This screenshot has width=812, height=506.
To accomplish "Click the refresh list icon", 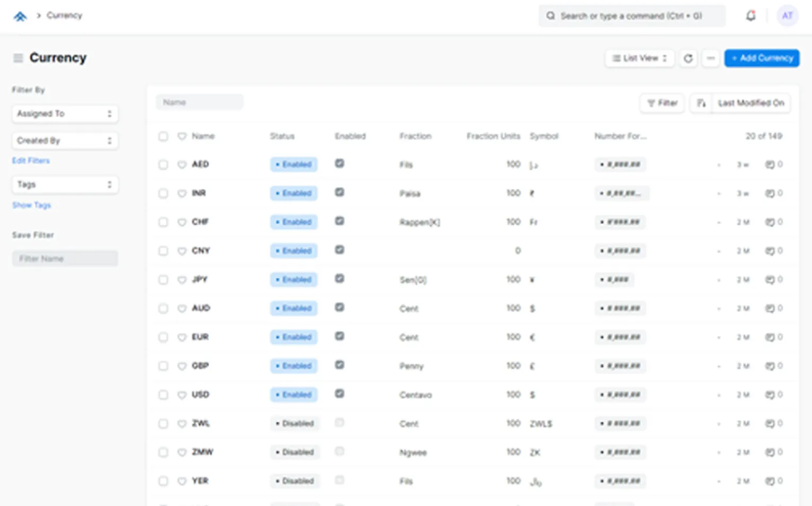I will (x=688, y=58).
